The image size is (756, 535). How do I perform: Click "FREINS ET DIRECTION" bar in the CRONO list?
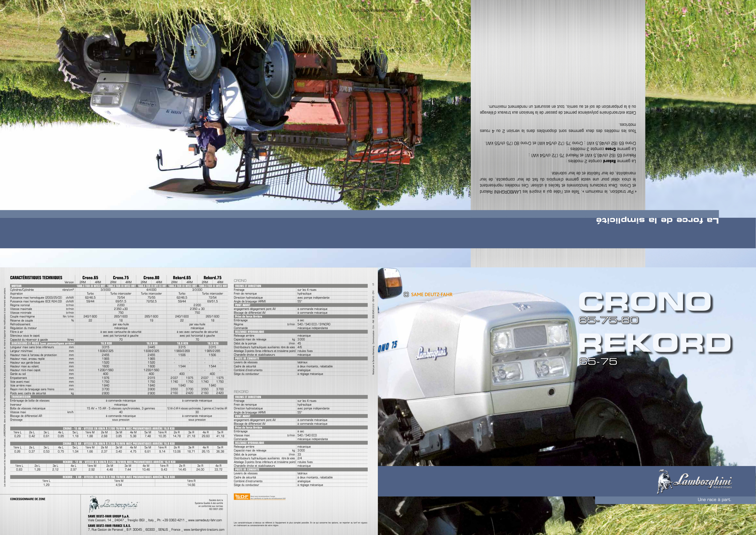coord(301,286)
